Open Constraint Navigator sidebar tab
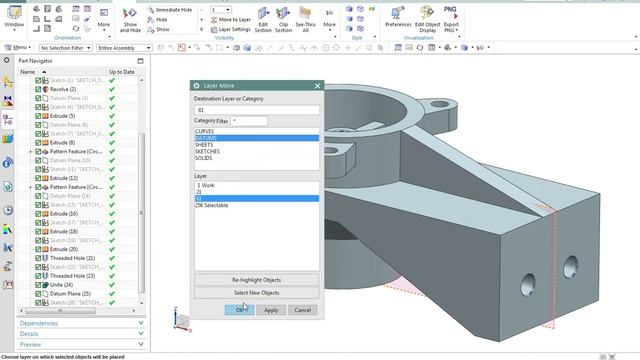640x360 pixels. pos(7,101)
